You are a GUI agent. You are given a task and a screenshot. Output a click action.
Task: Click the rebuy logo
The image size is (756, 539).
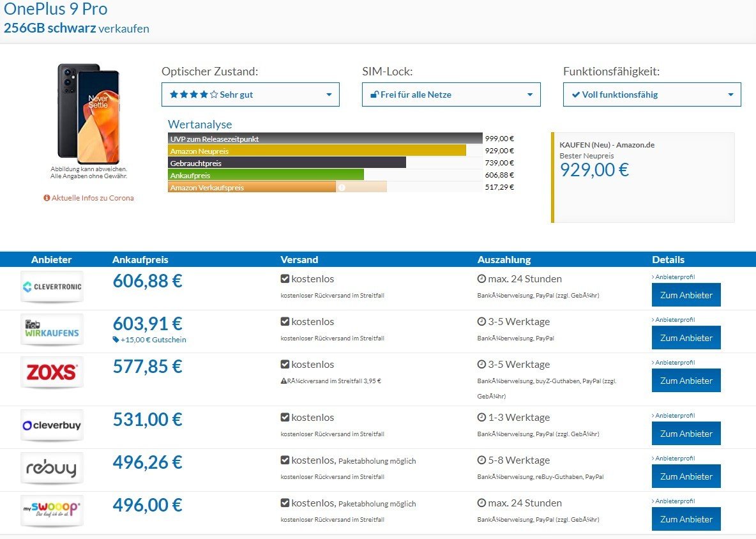tap(52, 468)
